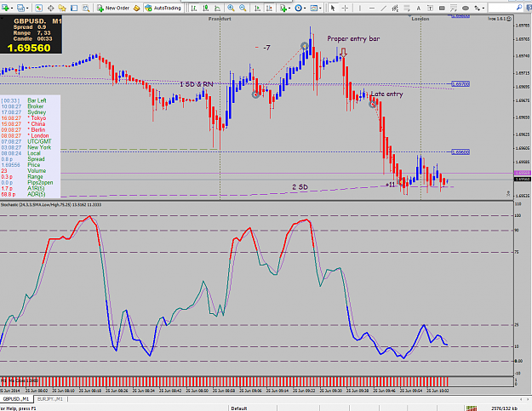Switch chart to candlesticks style
This screenshot has width=532, height=411.
click(206, 8)
